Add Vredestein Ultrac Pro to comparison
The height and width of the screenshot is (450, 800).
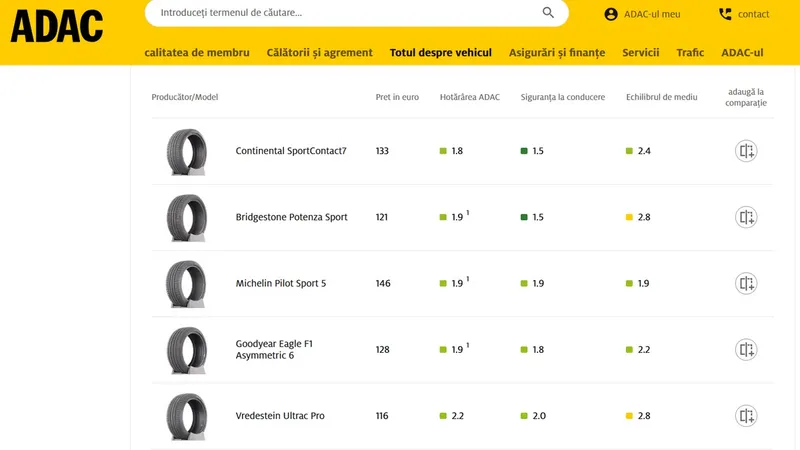click(746, 416)
